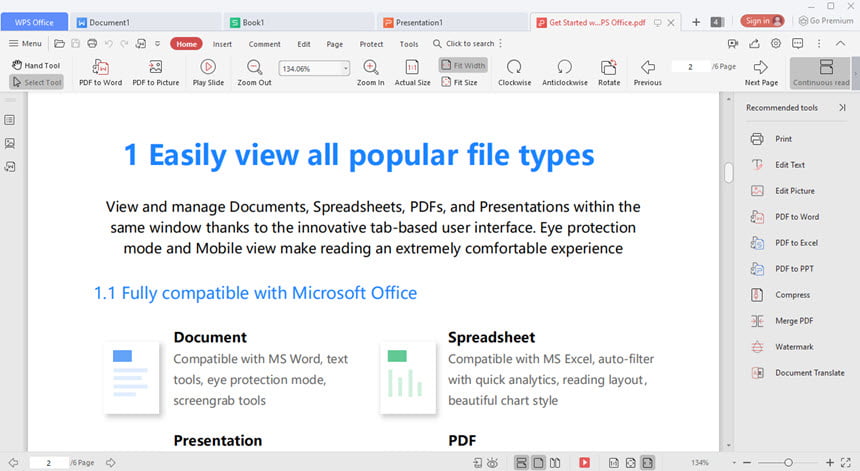Expand quick access toolbar dropdown arrow
This screenshot has height=471, width=860.
157,43
